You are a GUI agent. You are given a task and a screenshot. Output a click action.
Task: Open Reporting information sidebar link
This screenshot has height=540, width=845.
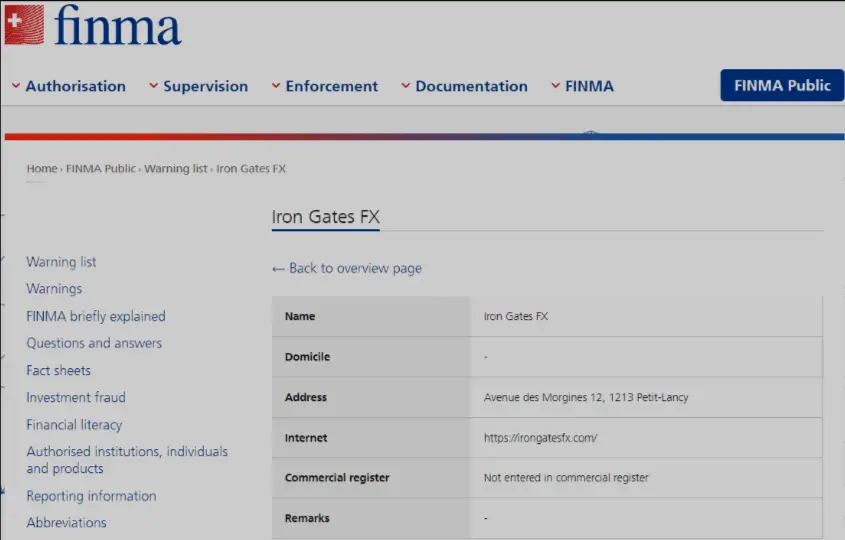coord(92,496)
